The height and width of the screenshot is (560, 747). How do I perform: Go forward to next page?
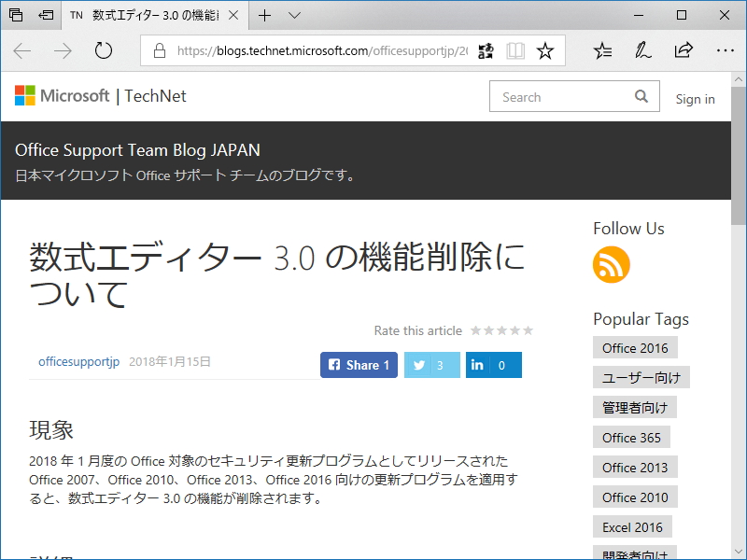point(63,50)
